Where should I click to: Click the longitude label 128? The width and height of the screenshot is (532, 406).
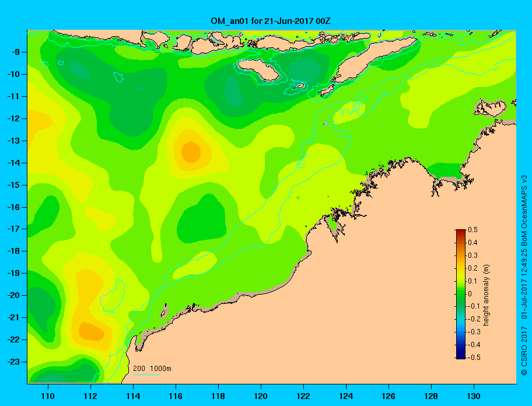[x=431, y=396]
